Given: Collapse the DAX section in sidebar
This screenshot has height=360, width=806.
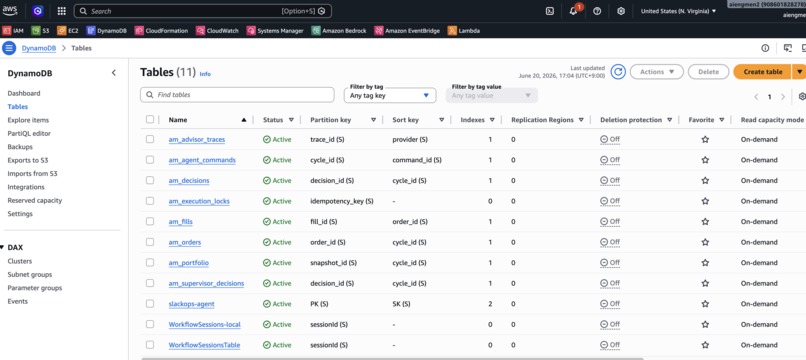Looking at the screenshot, I should point(2,247).
